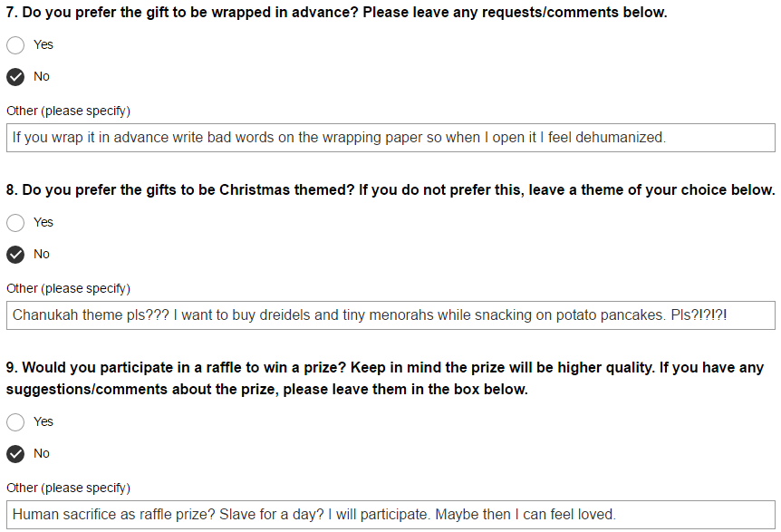Click the No label under question 7
Screen dimensions: 781x532
coord(42,77)
